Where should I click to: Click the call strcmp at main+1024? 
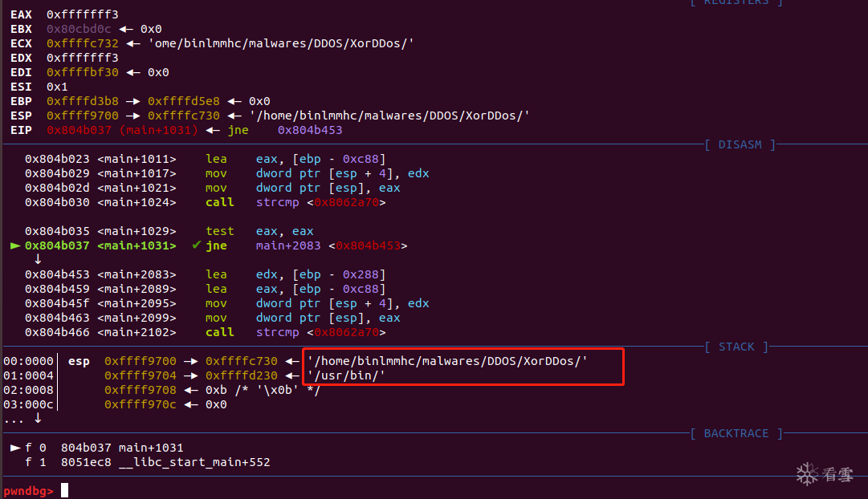click(x=295, y=202)
